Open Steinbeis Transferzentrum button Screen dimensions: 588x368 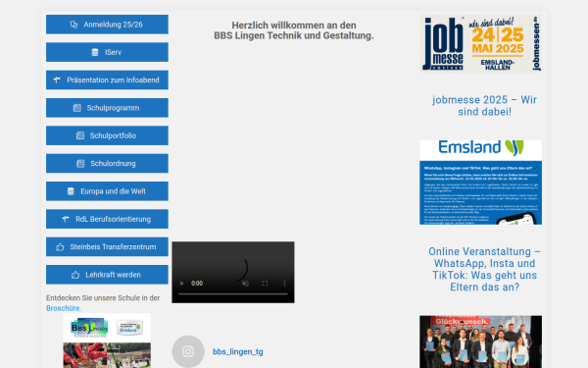(x=107, y=246)
